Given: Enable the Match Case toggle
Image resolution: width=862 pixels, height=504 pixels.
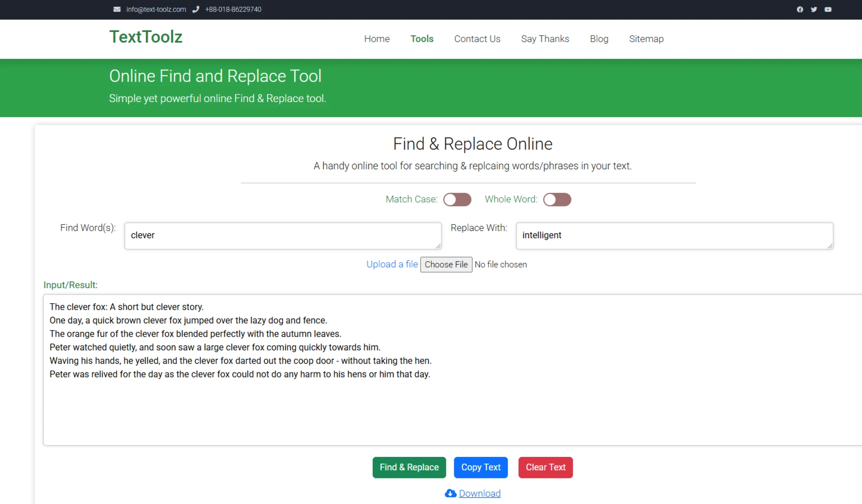Looking at the screenshot, I should coord(457,199).
